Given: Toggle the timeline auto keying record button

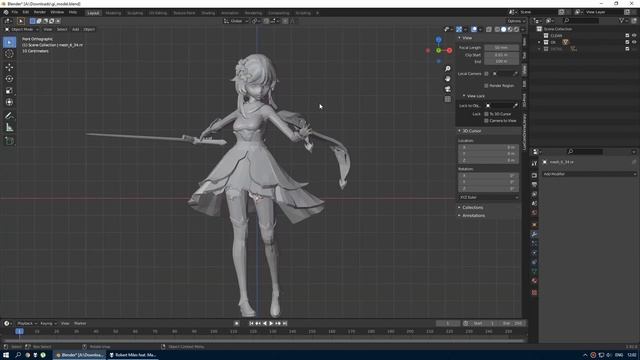Looking at the screenshot, I should (x=237, y=323).
